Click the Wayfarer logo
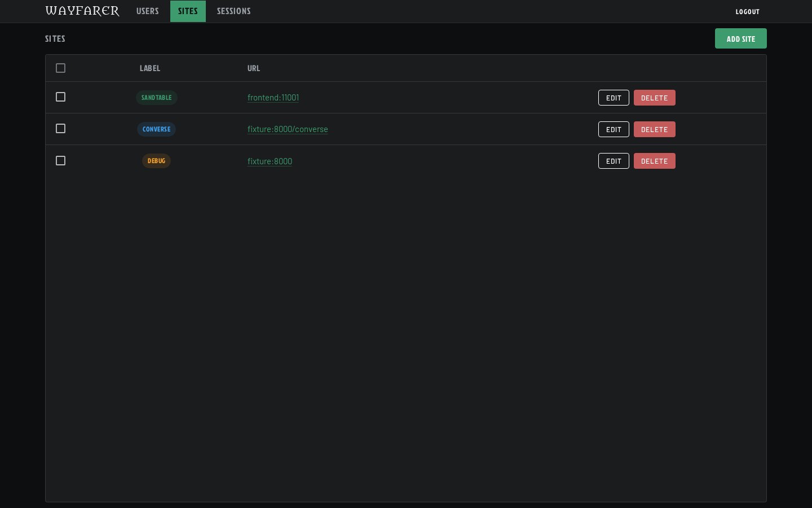This screenshot has width=812, height=508. click(82, 11)
